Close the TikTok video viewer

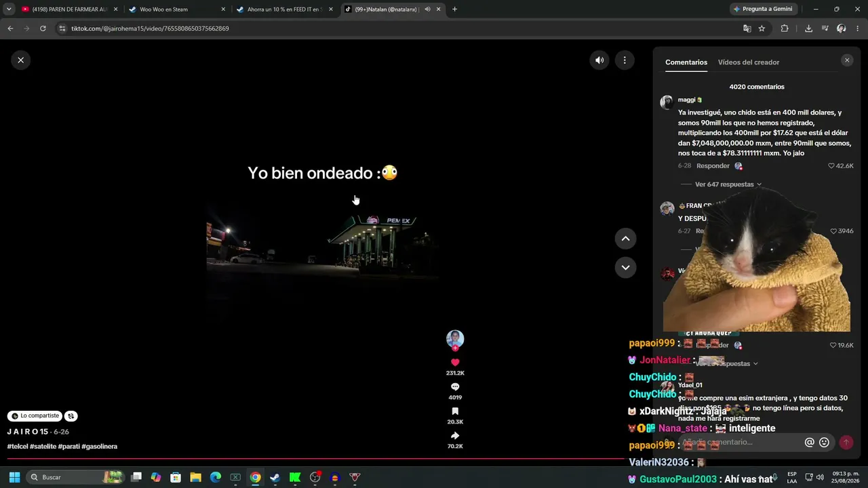tap(20, 60)
